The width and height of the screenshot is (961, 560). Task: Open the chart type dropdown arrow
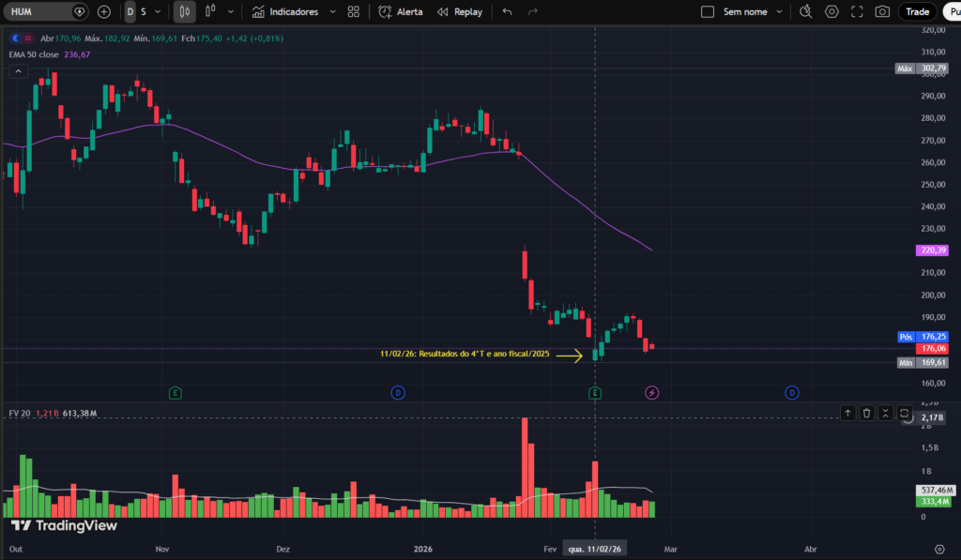point(230,11)
